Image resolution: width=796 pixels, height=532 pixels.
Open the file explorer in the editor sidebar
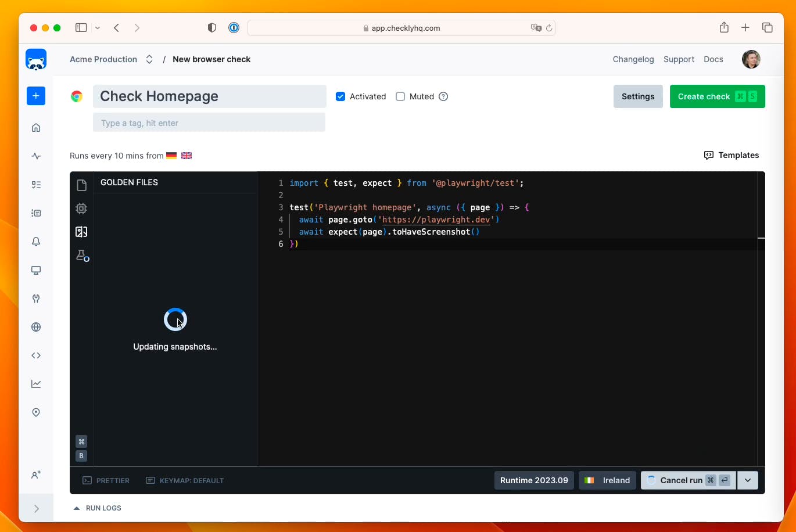click(81, 185)
